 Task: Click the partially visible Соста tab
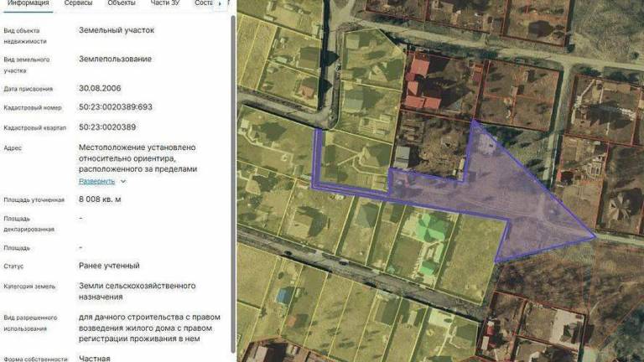point(203,4)
